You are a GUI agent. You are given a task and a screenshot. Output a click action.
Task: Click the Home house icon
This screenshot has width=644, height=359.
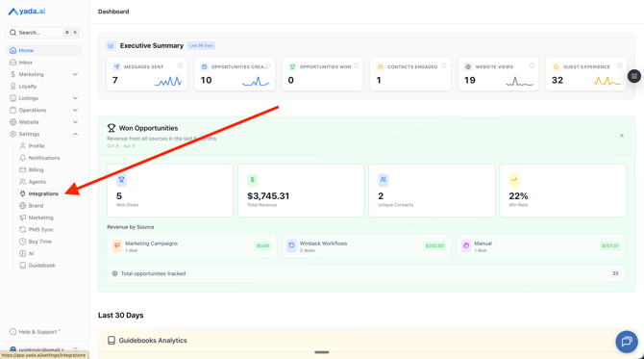click(x=13, y=50)
